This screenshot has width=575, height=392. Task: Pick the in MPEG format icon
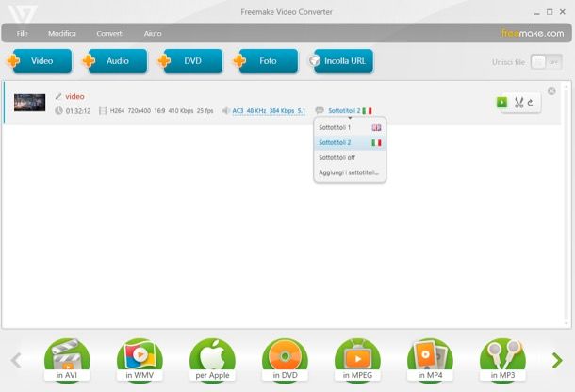(x=357, y=358)
